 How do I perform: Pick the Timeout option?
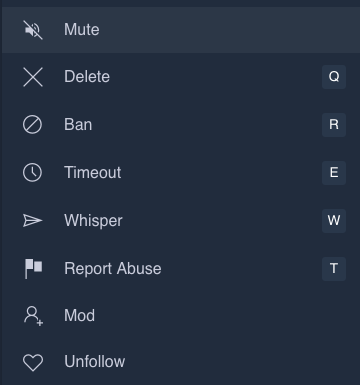[181, 173]
